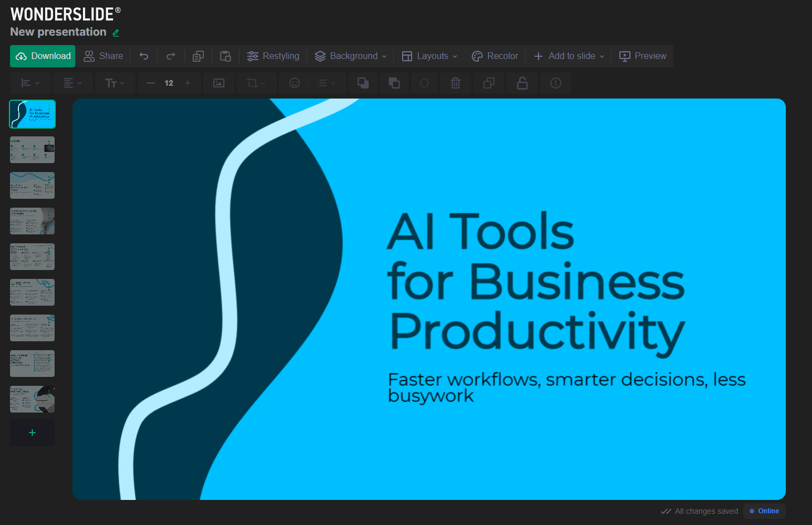
Task: Click the insert image icon
Action: point(219,83)
